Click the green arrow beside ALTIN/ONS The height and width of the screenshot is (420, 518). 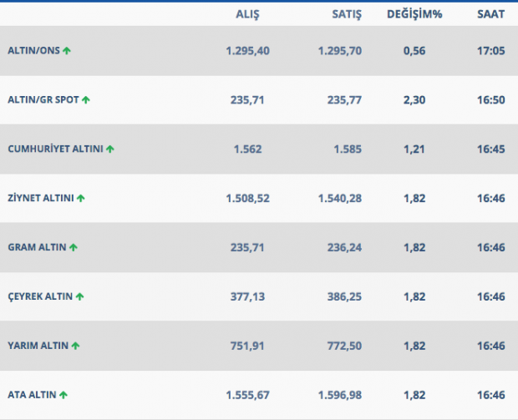click(x=67, y=51)
